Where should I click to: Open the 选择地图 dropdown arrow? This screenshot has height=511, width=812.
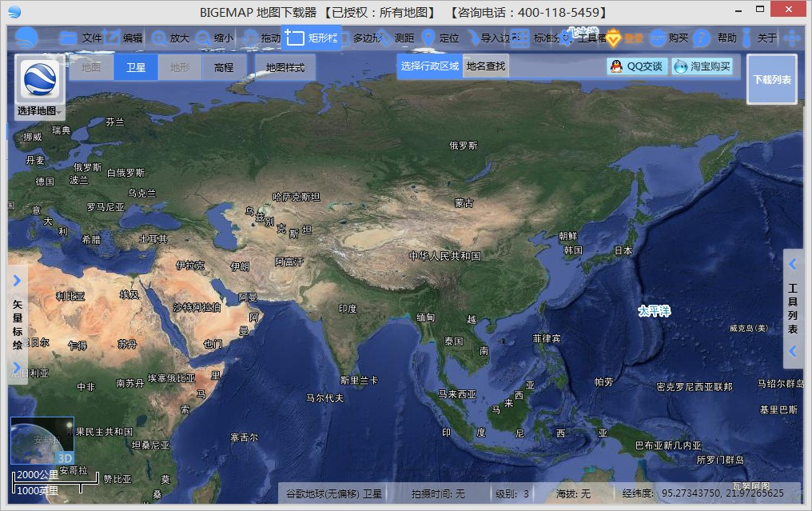click(60, 112)
